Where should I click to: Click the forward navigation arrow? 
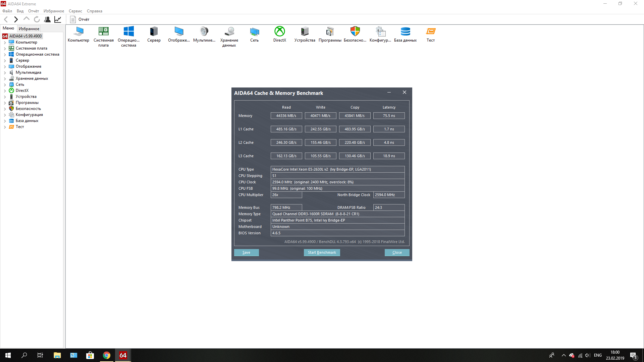coord(16,19)
